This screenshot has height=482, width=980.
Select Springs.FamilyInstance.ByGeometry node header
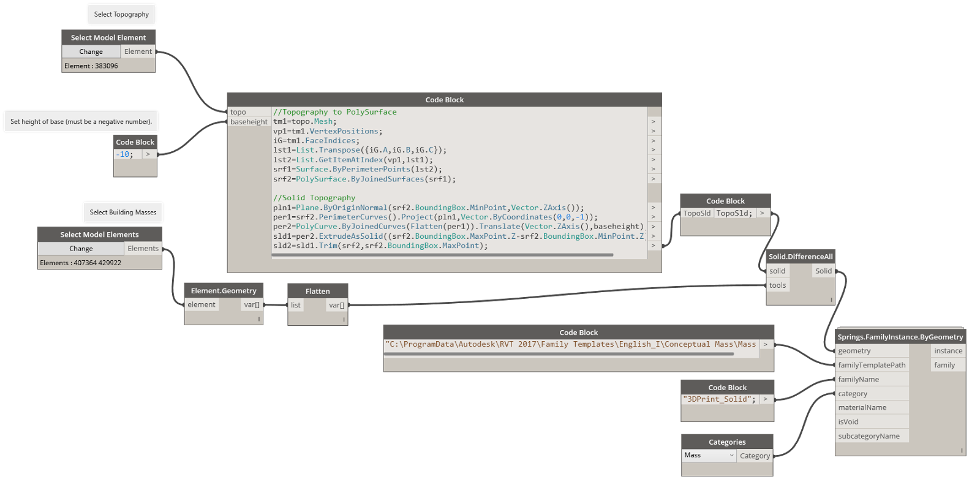click(x=900, y=337)
